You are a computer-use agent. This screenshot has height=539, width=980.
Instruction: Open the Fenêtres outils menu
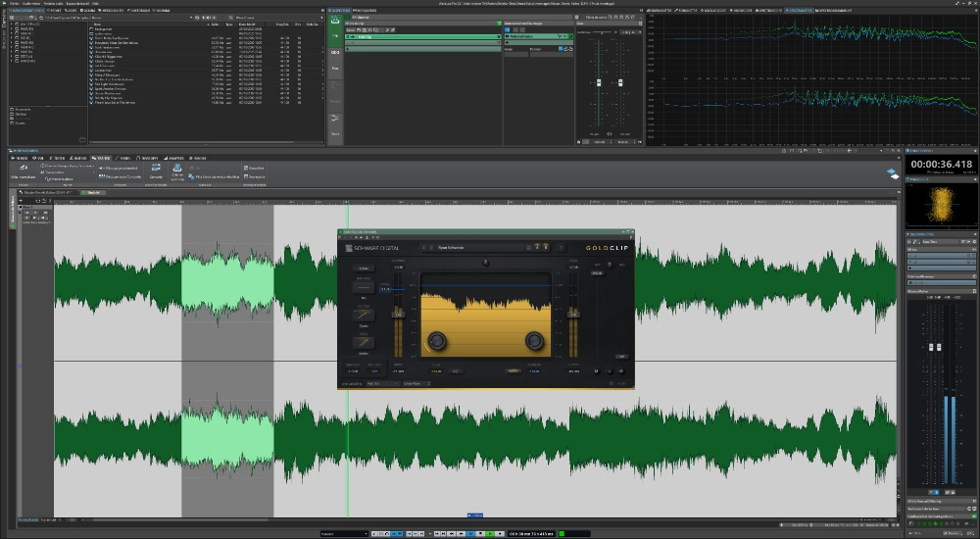point(53,3)
